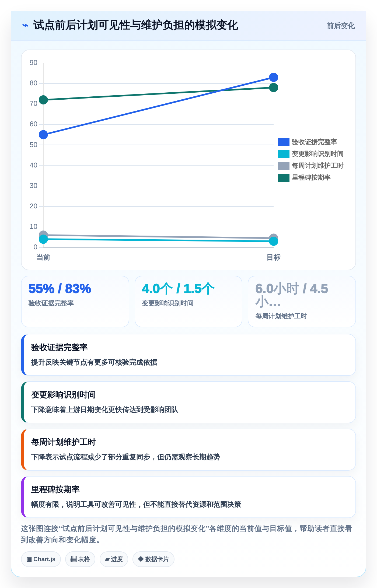
Task: Click the text 提升反映关键节点有更多可核验完成依据
Action: pyautogui.click(x=94, y=362)
